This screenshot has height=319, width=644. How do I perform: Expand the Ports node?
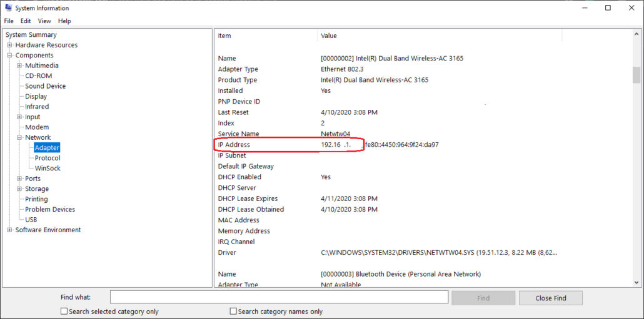(19, 179)
